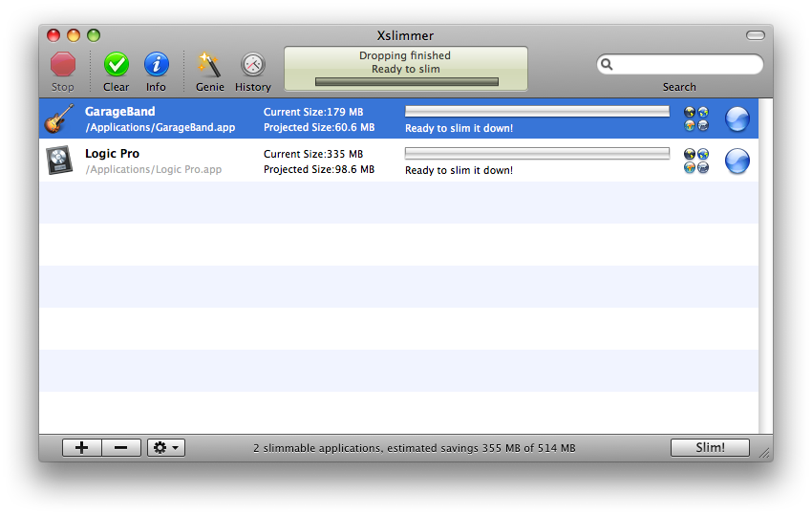
Task: Open the blue Info icon
Action: click(156, 65)
